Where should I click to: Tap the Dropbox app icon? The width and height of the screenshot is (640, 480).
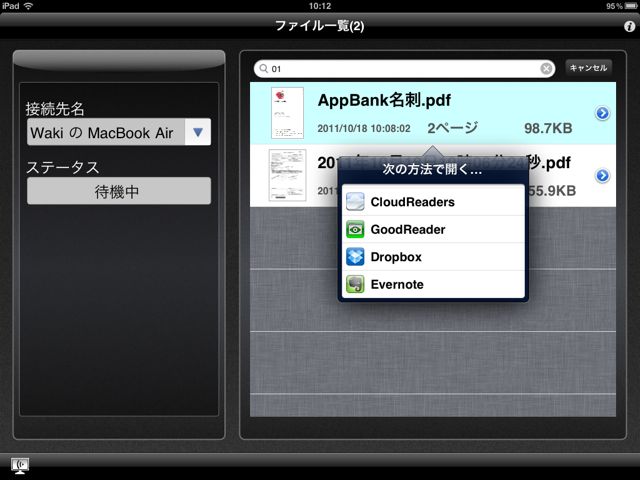point(355,257)
